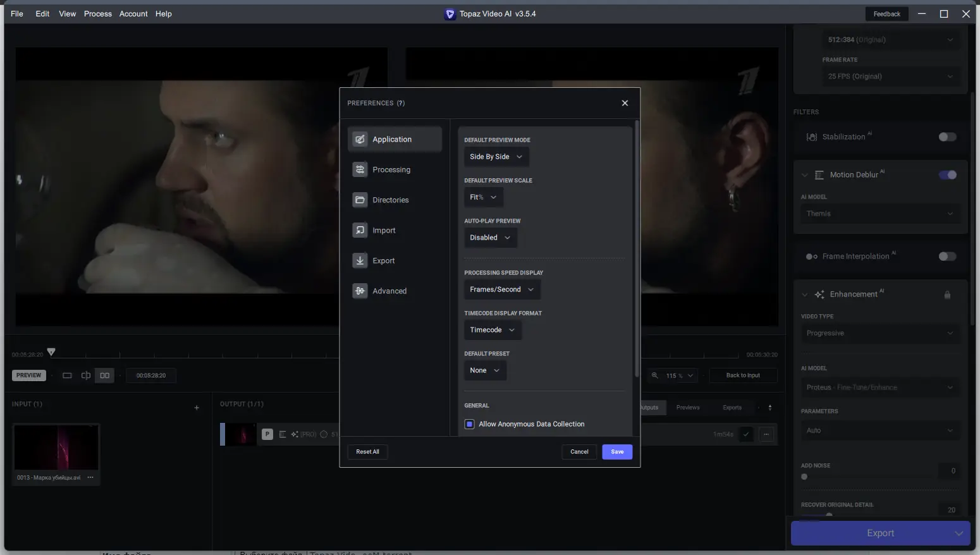The height and width of the screenshot is (555, 980).
Task: Click the output row checkmark icon
Action: click(746, 434)
